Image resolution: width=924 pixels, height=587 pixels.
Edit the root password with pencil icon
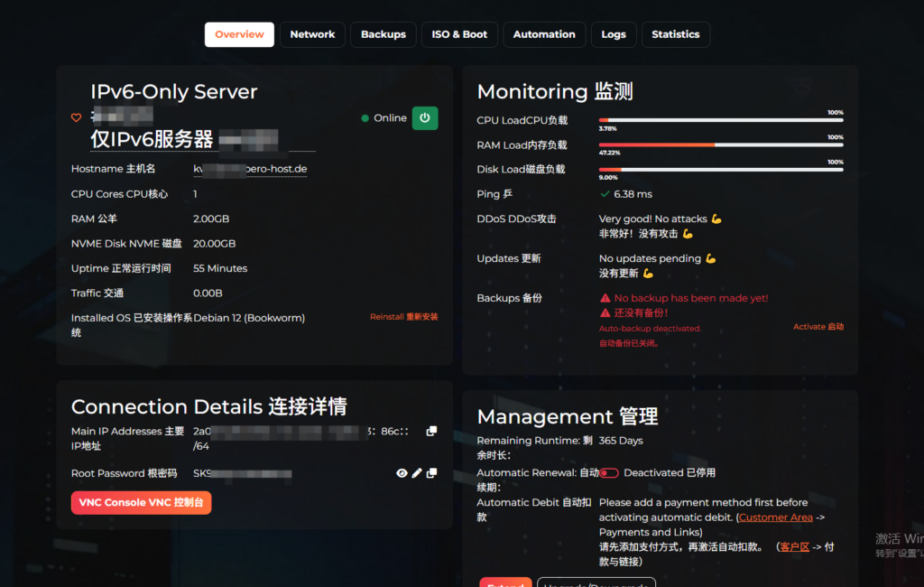(x=417, y=473)
